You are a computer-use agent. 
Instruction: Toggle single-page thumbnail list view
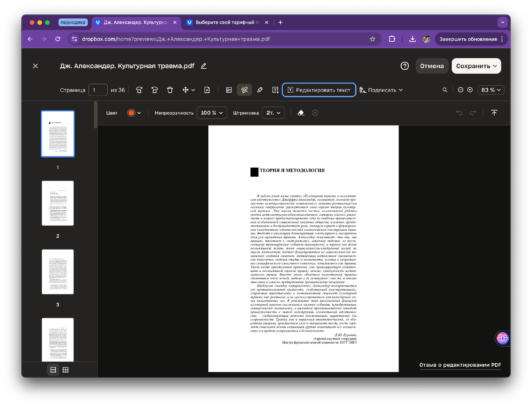[x=53, y=369]
